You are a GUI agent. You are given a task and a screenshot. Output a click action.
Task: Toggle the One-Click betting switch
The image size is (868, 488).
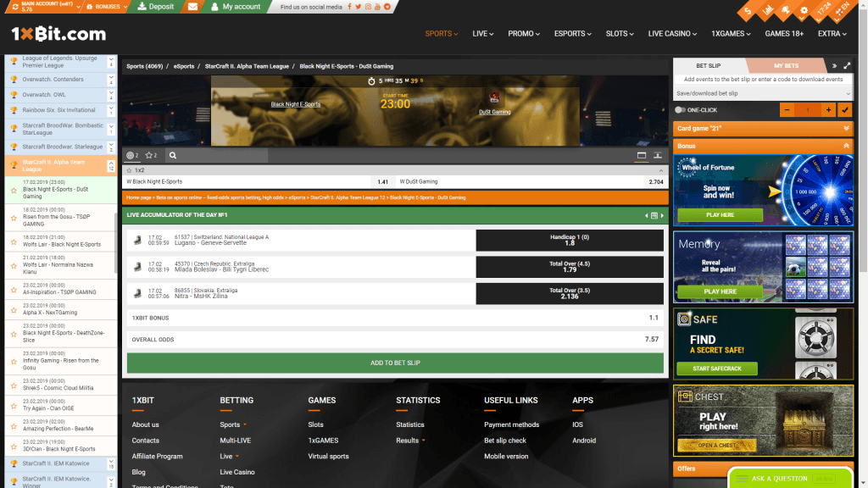pos(681,110)
